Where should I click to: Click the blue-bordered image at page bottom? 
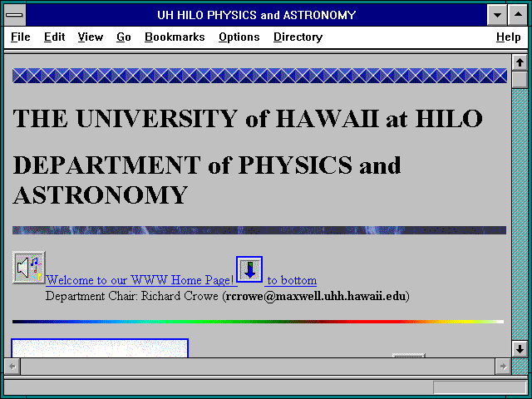100,347
